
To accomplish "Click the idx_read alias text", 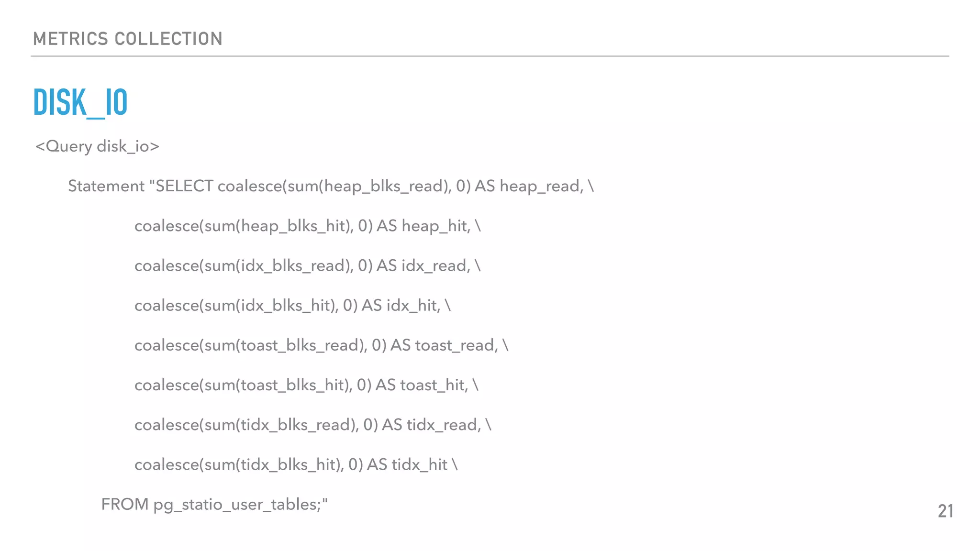I will tap(435, 265).
